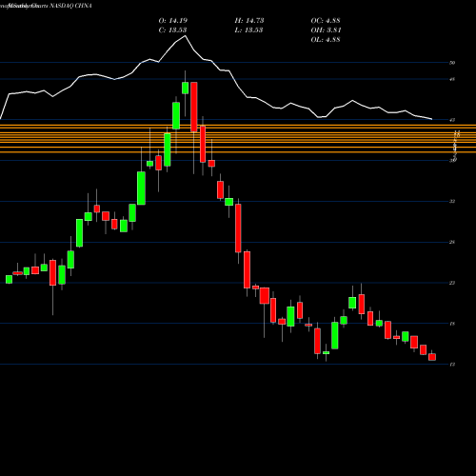476x476 pixels.
Task: Click the 'H: 14.73' high value
Action: click(249, 21)
